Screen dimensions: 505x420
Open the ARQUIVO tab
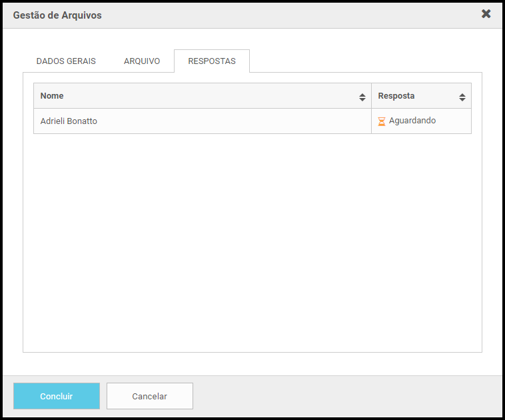click(142, 61)
